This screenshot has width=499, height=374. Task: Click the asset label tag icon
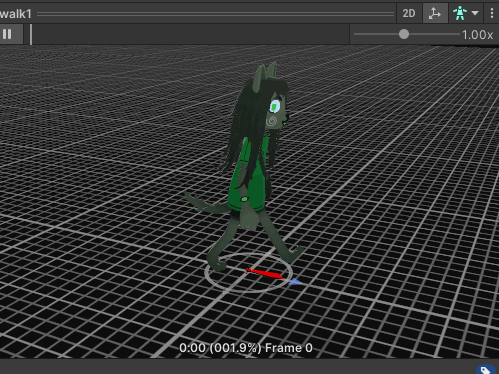485,370
